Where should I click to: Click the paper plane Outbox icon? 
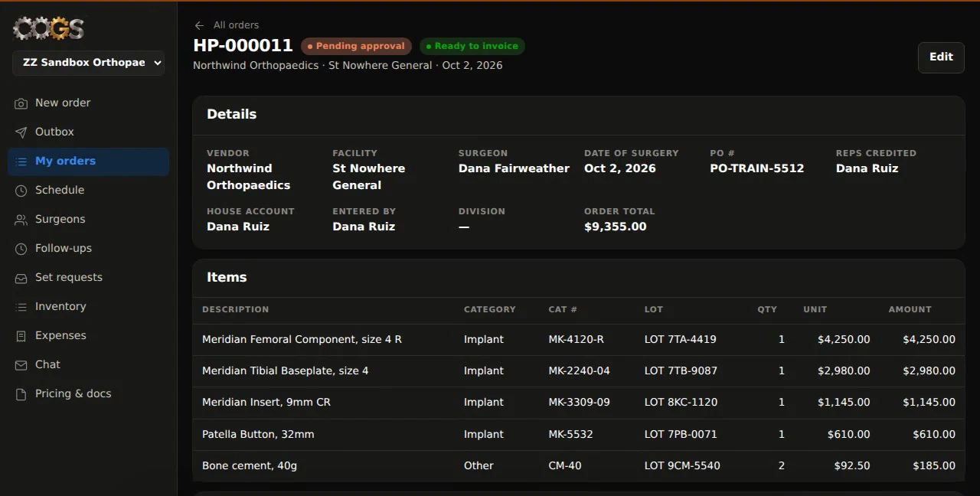tap(21, 132)
